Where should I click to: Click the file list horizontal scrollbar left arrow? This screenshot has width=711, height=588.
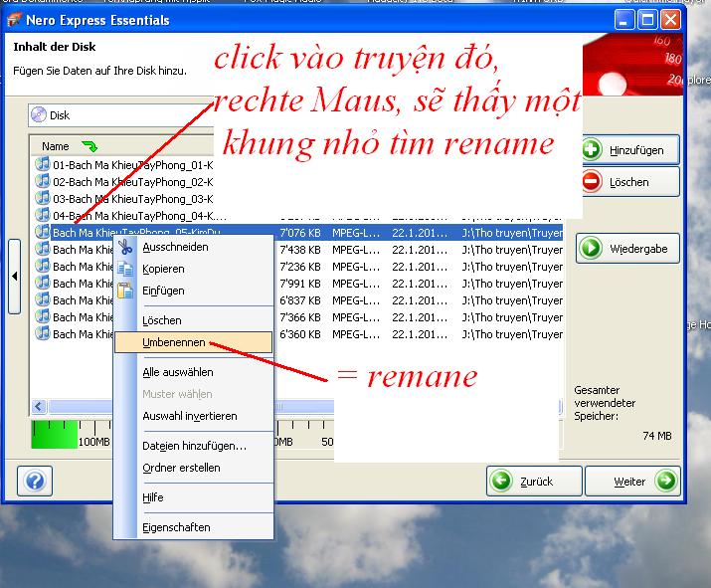coord(40,406)
